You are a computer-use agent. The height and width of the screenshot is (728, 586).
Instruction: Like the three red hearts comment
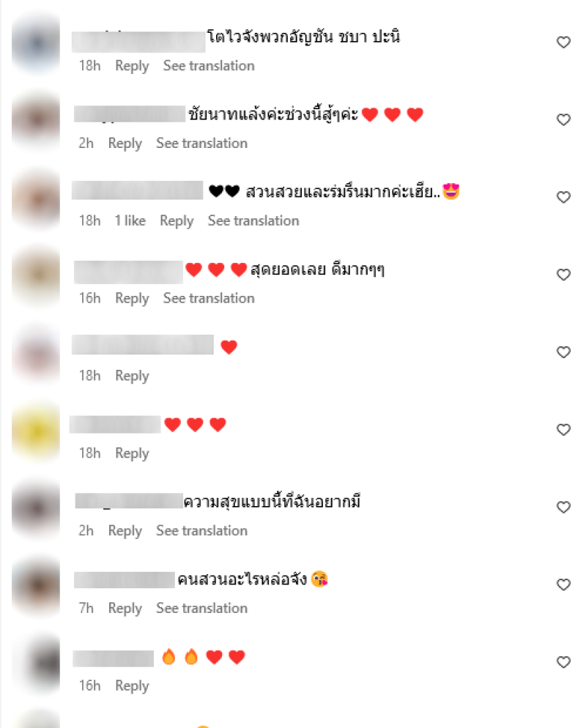[x=563, y=430]
